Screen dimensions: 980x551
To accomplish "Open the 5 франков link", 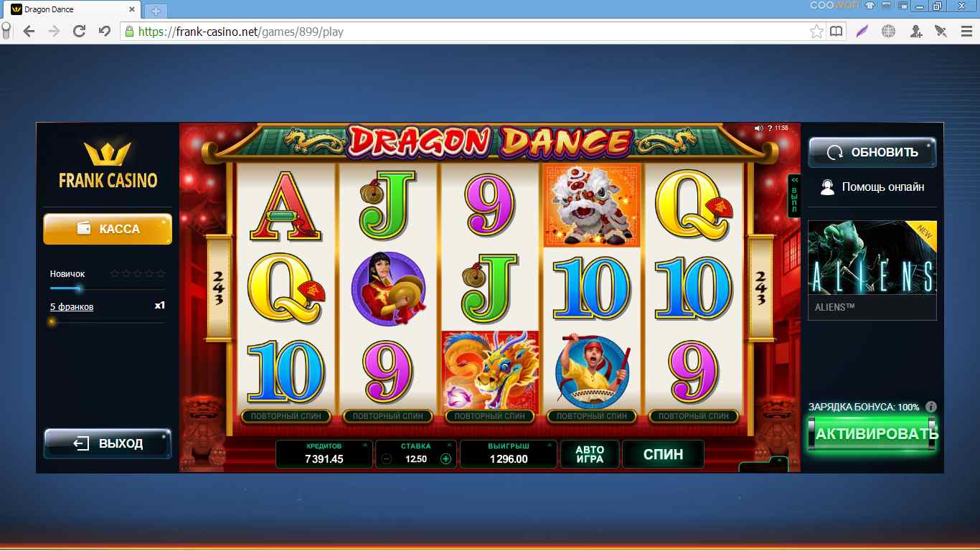I will [72, 307].
